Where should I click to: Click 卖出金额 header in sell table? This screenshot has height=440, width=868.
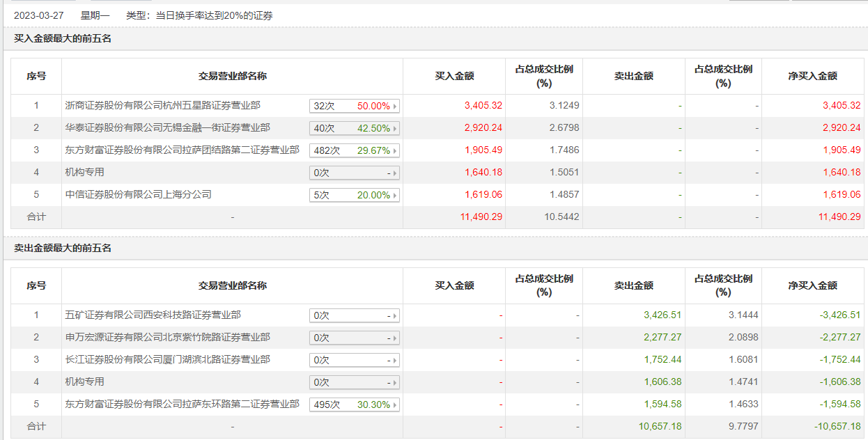pyautogui.click(x=634, y=285)
